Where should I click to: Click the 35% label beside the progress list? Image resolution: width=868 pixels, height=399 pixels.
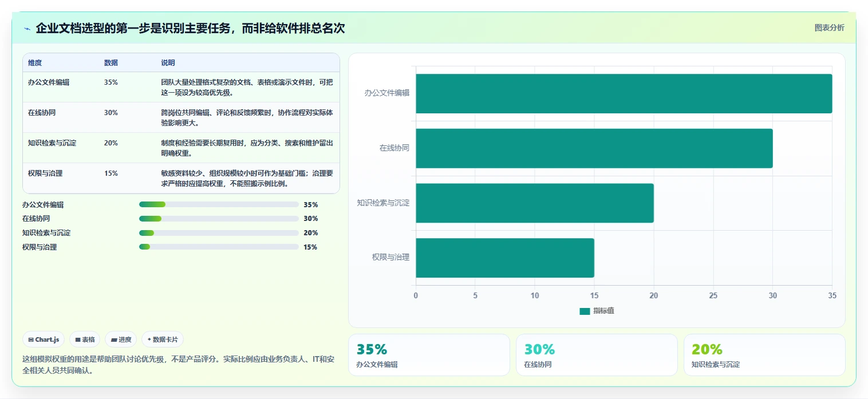click(x=311, y=204)
